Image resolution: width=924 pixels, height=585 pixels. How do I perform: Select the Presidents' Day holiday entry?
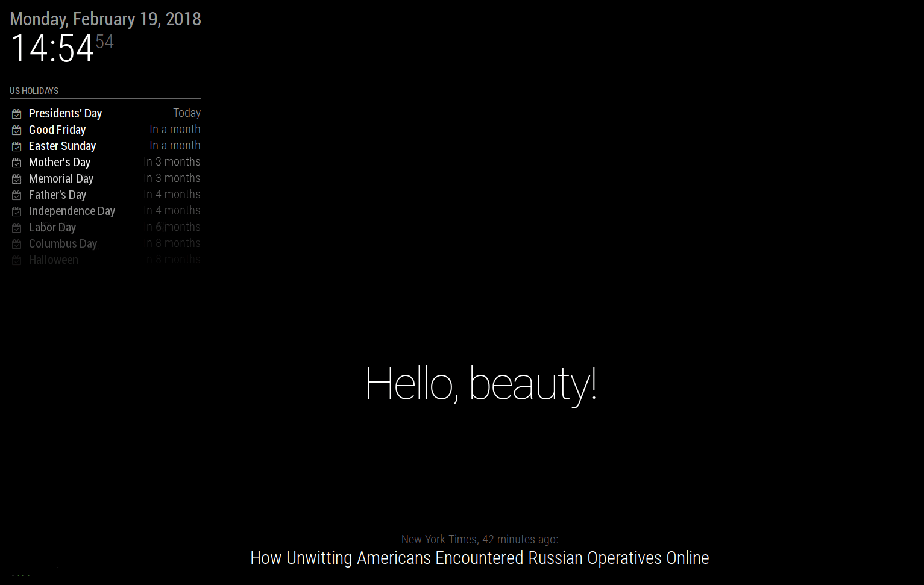[65, 113]
